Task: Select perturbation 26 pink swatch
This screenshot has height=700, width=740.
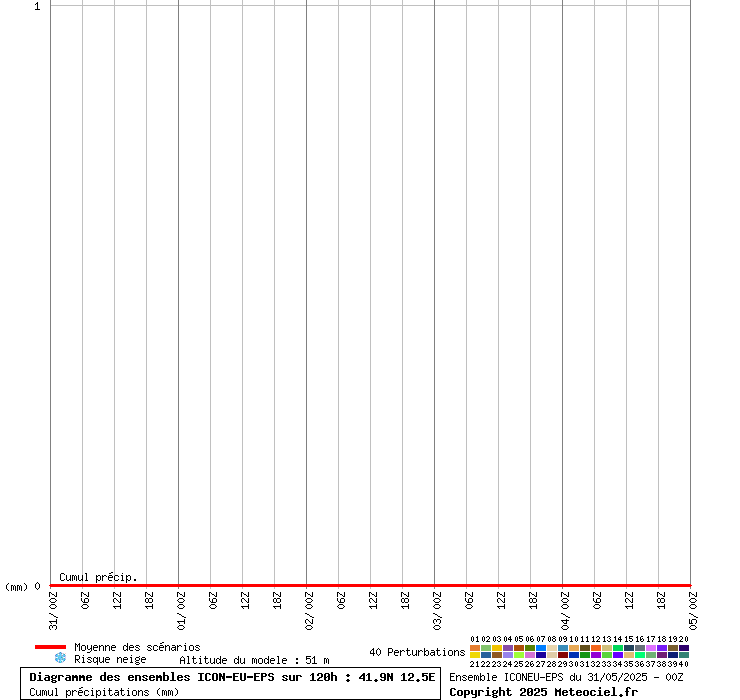Action: coord(530,655)
